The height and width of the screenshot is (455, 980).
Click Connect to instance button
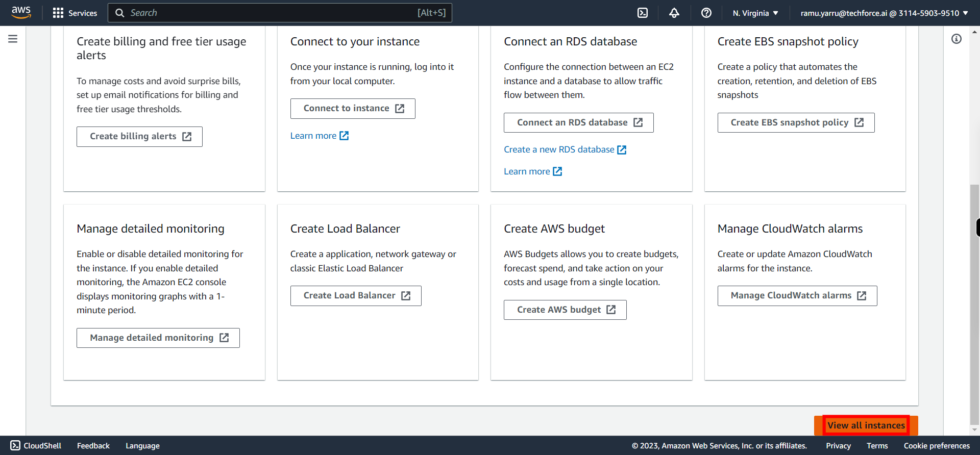point(353,109)
